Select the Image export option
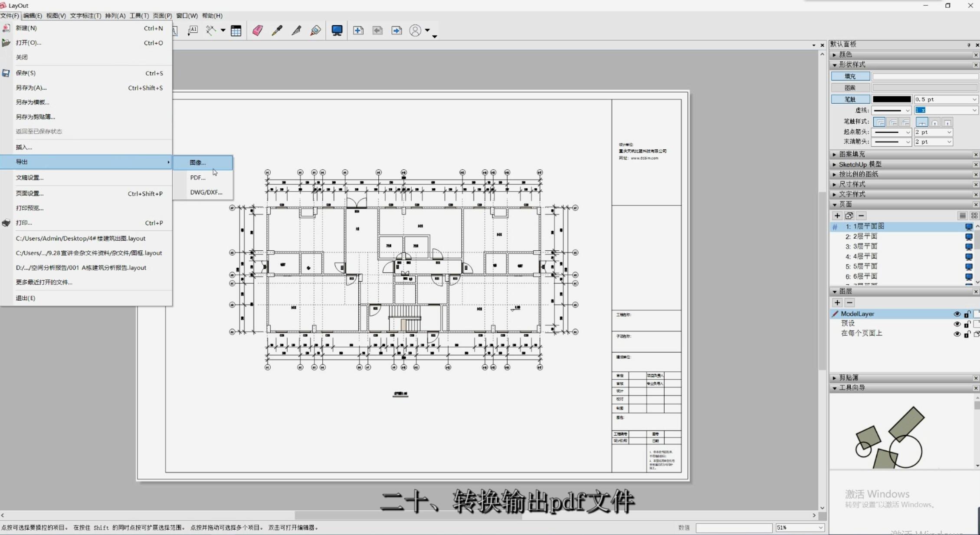Screen dimensions: 980x535 [x=197, y=162]
